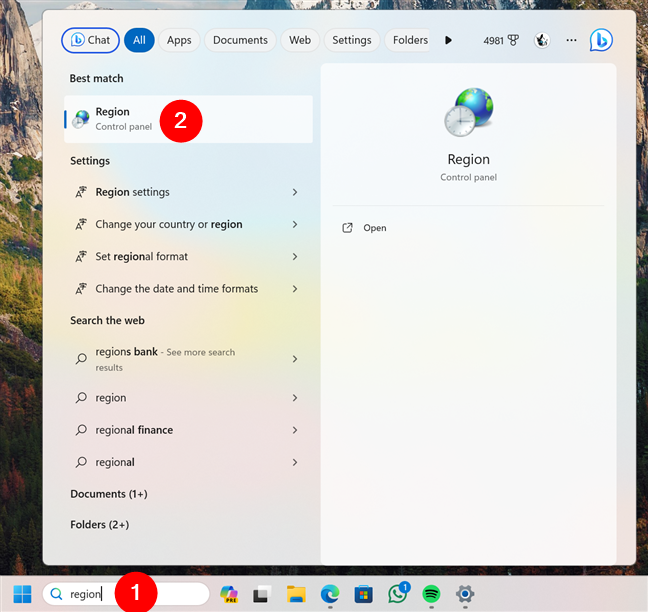Open the Region Control panel best match

188,119
